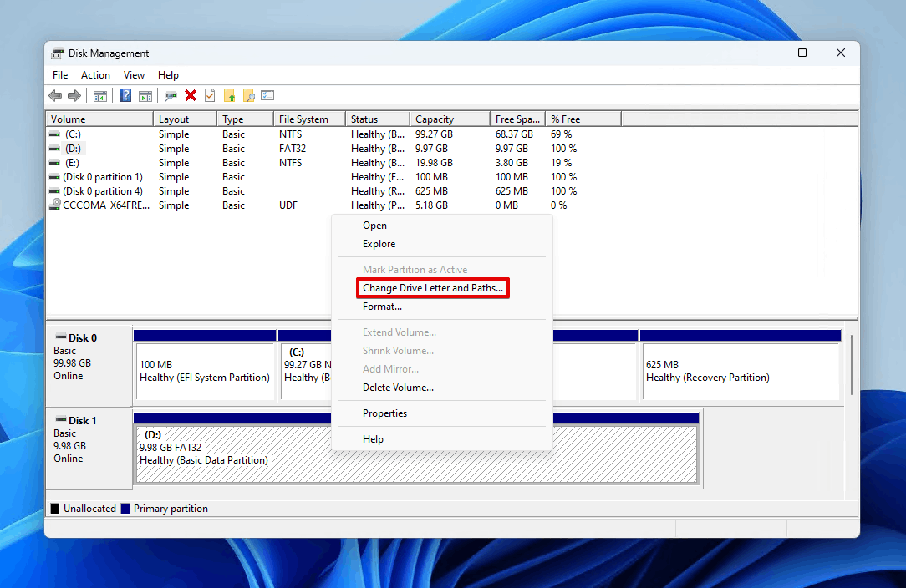Select Format... from the context menu
Screen dimensions: 906x588
point(382,307)
